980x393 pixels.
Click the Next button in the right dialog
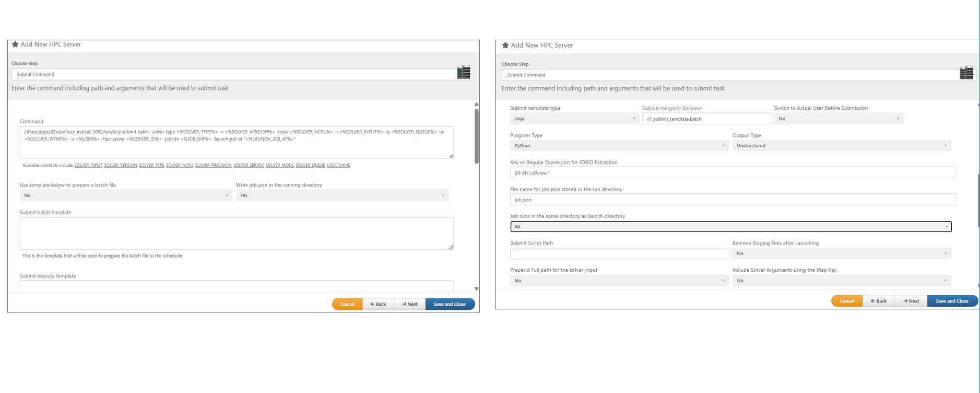pos(911,301)
